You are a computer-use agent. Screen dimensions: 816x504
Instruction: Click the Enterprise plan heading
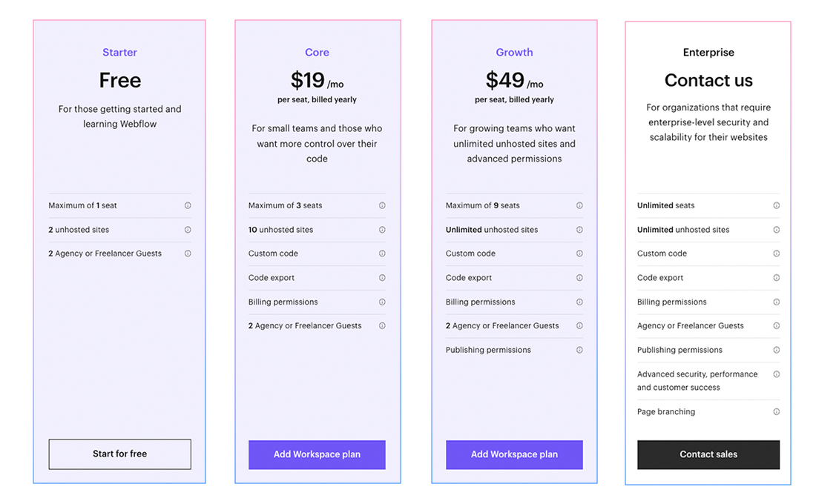pos(708,53)
